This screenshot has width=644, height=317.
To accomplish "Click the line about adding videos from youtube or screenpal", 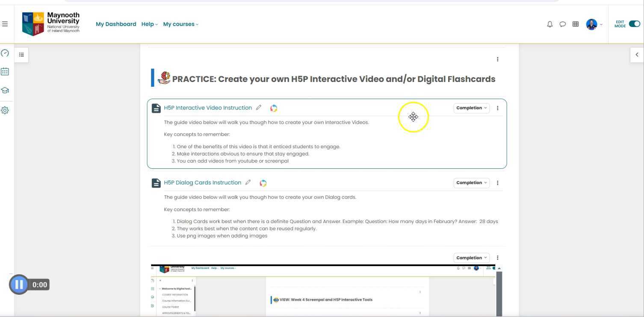I will click(233, 161).
